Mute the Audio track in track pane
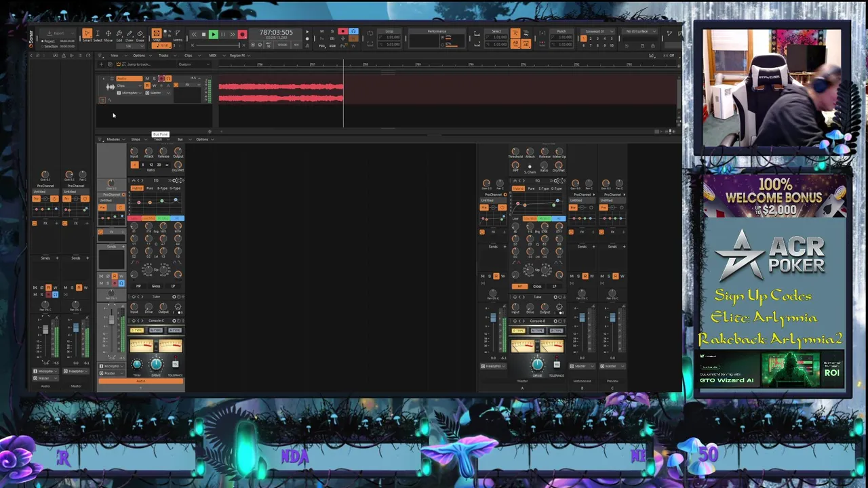 click(x=147, y=79)
